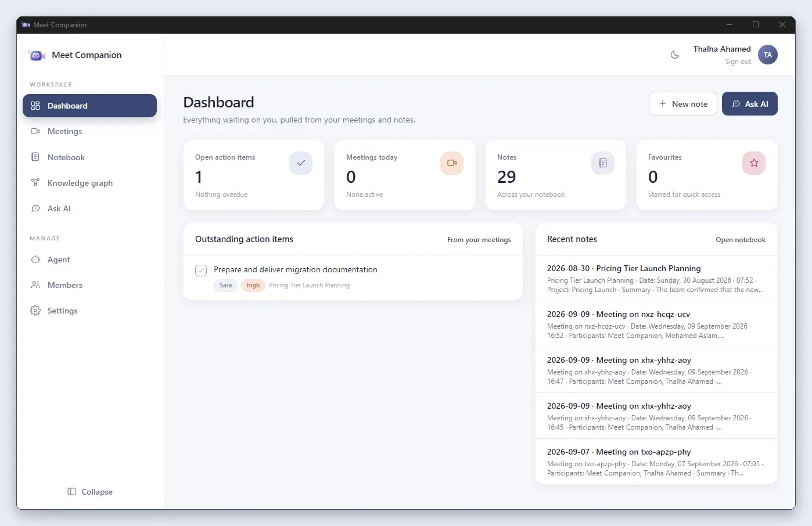Click the Settings gear icon
The height and width of the screenshot is (526, 812).
tap(35, 311)
